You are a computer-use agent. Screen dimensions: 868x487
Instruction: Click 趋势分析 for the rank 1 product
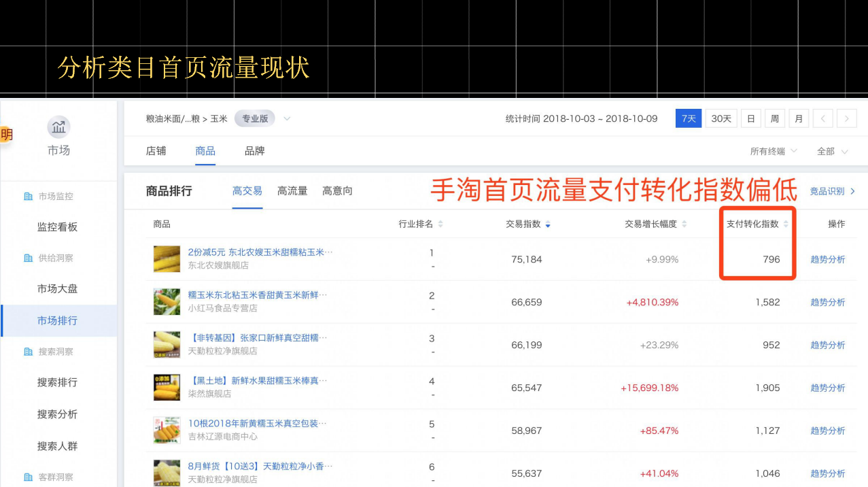[x=827, y=259]
